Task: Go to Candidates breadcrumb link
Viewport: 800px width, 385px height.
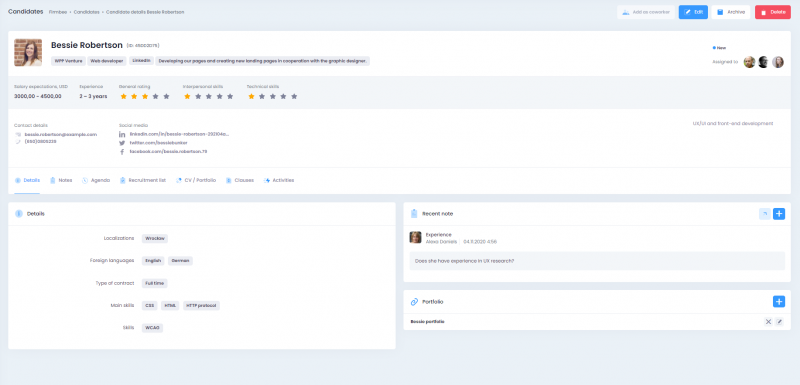Action: (86, 12)
